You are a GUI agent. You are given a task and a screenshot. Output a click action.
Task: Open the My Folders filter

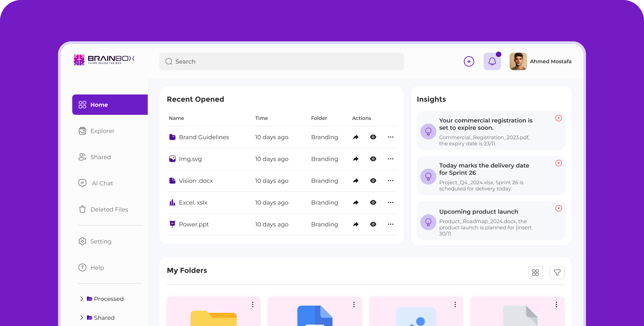[557, 272]
